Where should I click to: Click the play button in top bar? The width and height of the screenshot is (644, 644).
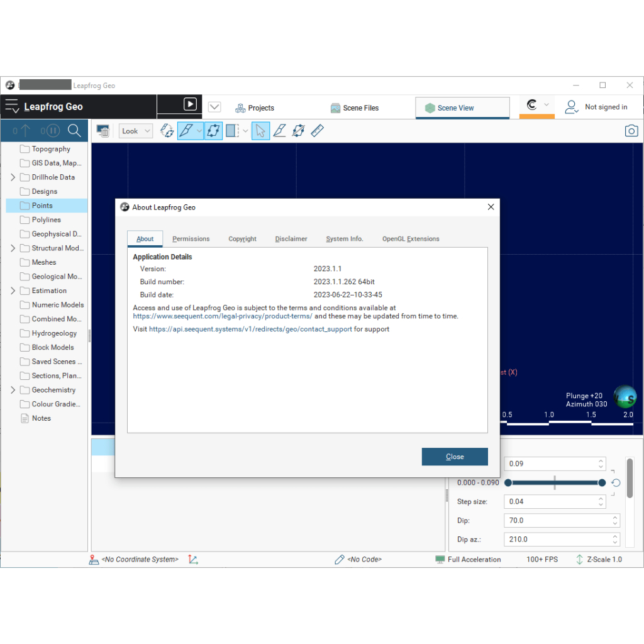pyautogui.click(x=190, y=104)
